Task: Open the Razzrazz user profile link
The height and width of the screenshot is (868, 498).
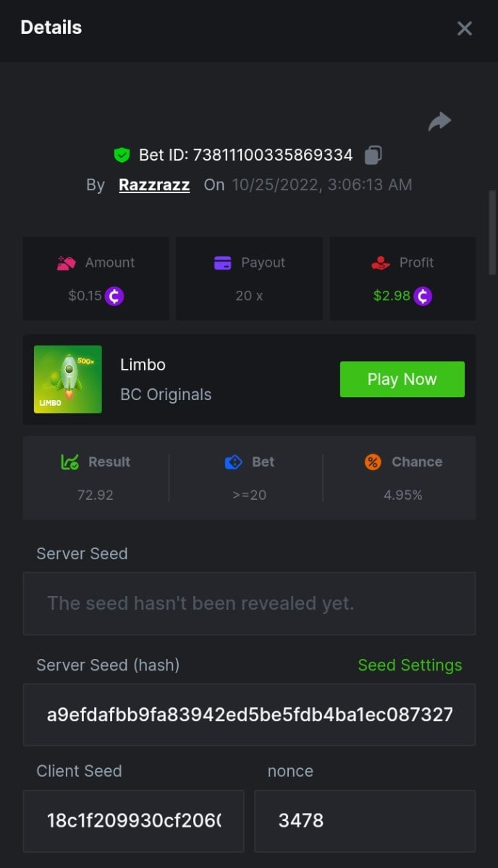Action: click(154, 185)
